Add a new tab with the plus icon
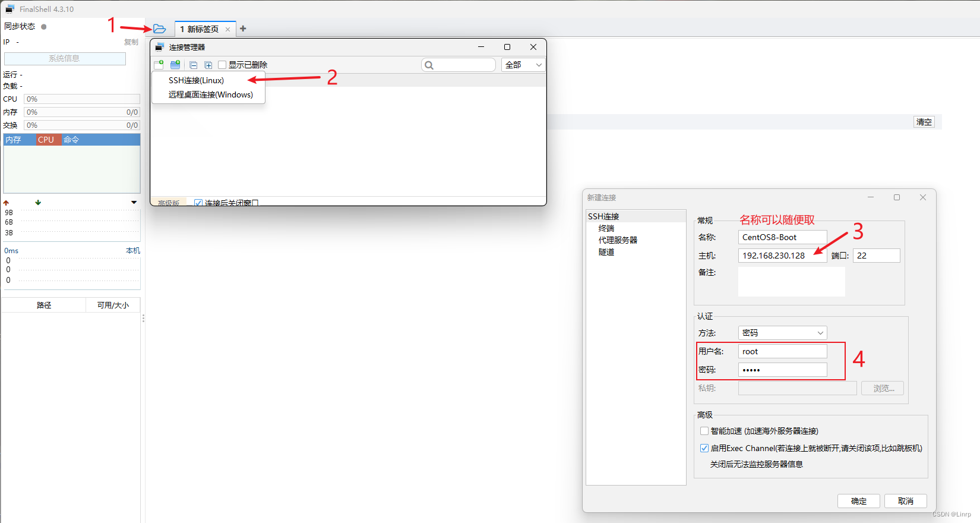The height and width of the screenshot is (523, 980). point(243,29)
